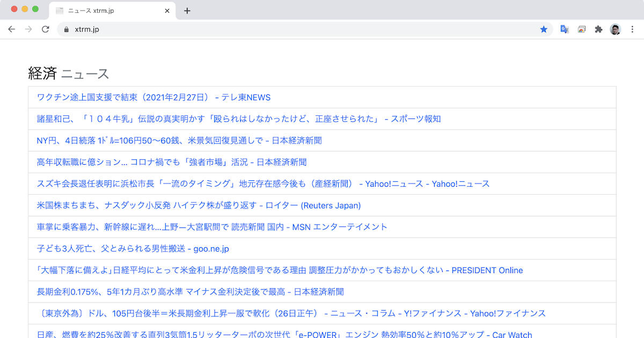644x338 pixels.
Task: Open 米国株まちまち ロイター article
Action: pos(199,205)
